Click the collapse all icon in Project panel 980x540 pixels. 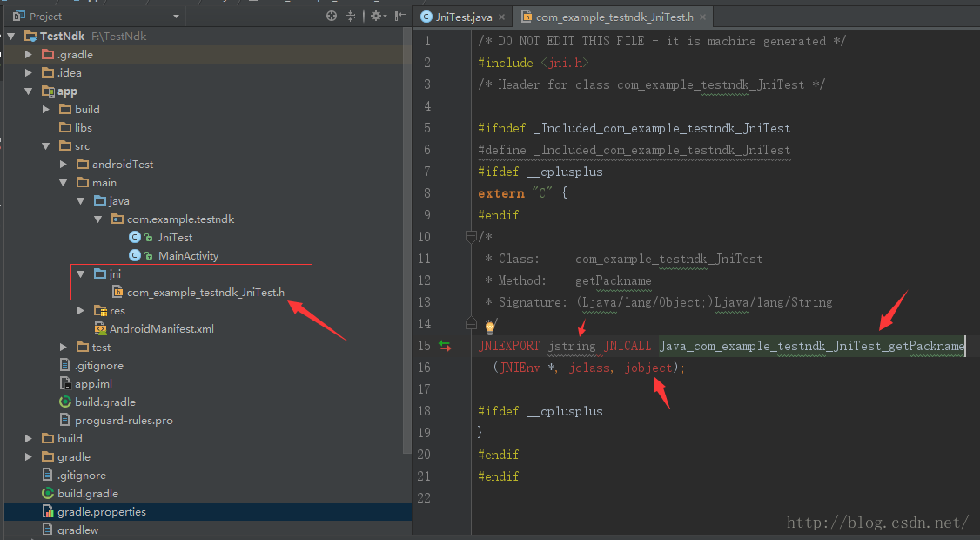coord(351,17)
